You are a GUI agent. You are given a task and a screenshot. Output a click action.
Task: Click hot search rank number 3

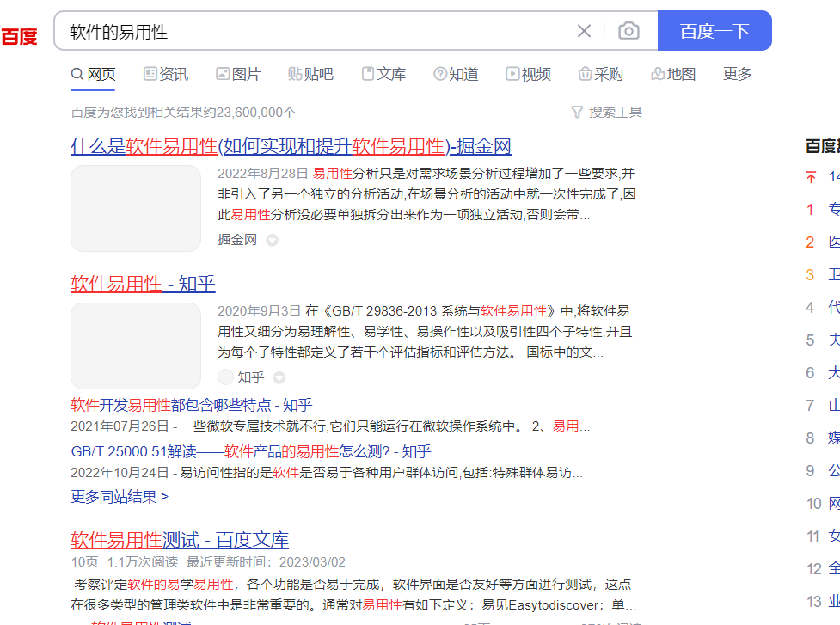(x=810, y=275)
